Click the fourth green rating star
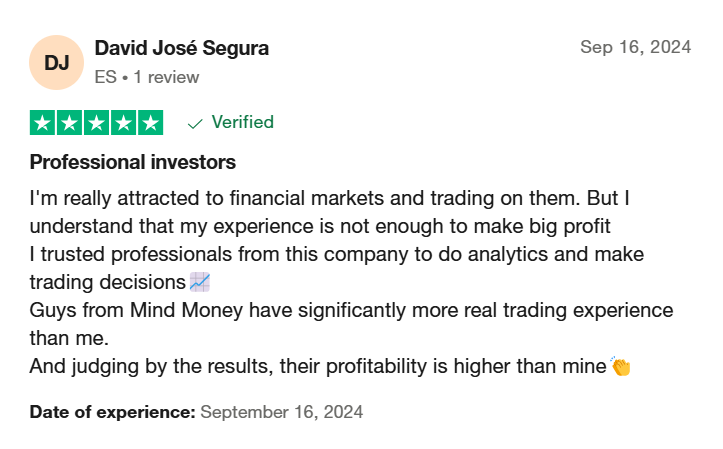Image resolution: width=723 pixels, height=449 pixels. (x=123, y=123)
